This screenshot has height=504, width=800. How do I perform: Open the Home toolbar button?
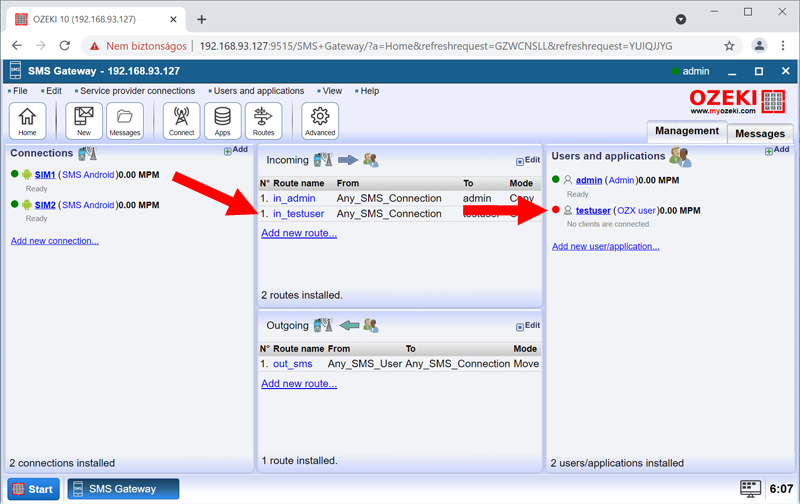[x=28, y=121]
